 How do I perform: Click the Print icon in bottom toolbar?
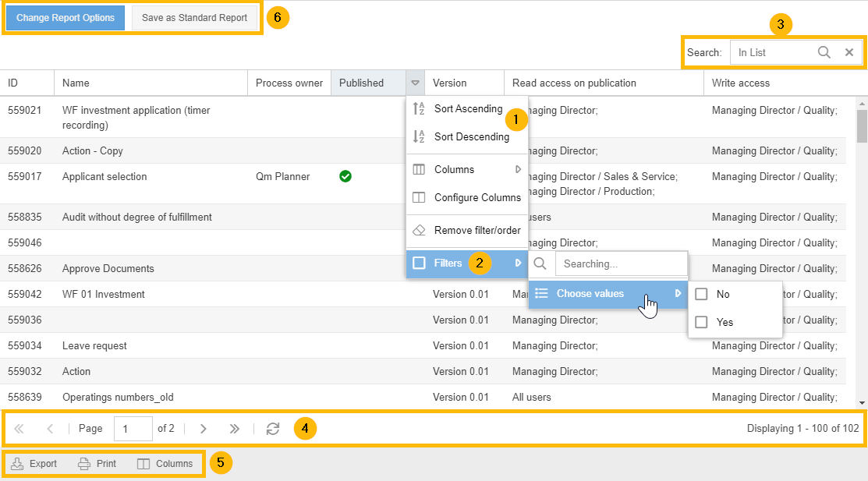97,464
